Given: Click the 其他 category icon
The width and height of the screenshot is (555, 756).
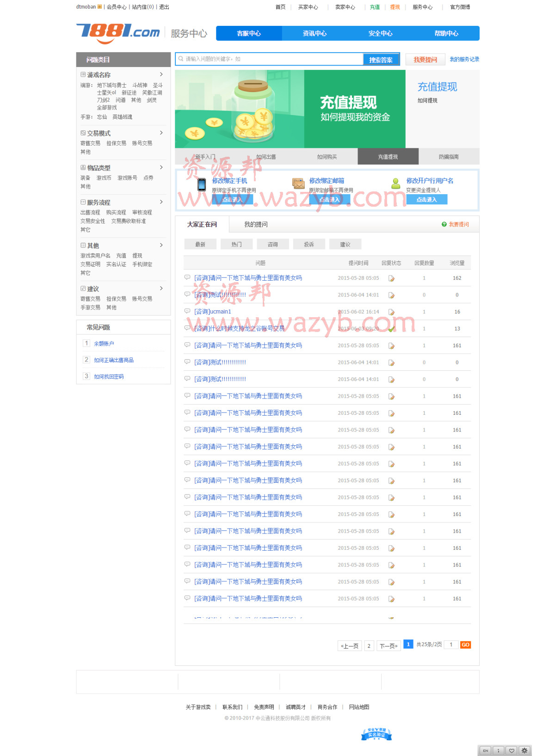Looking at the screenshot, I should 83,245.
